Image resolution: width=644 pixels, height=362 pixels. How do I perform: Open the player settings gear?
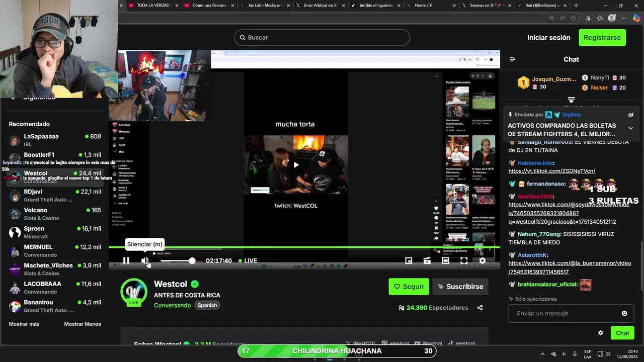click(482, 260)
